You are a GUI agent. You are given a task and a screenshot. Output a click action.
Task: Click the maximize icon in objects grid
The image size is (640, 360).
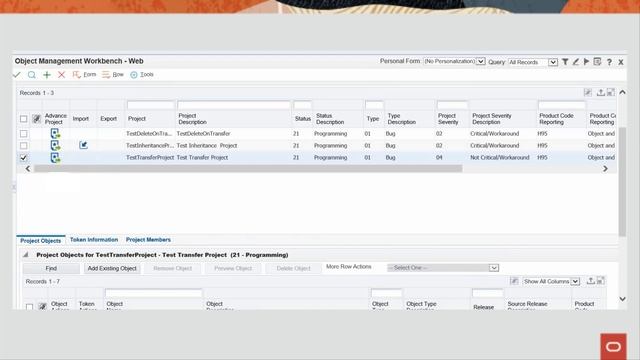click(x=600, y=281)
